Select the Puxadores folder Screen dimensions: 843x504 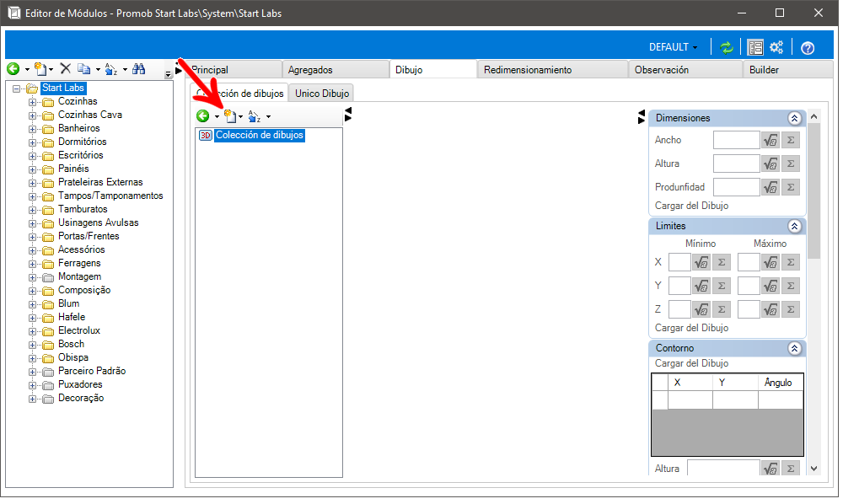click(80, 384)
